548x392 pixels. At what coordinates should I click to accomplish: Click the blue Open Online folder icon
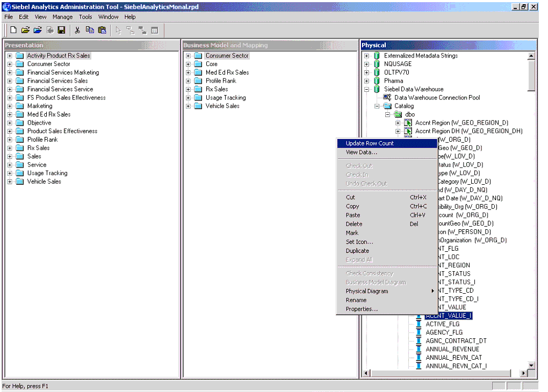pos(38,30)
